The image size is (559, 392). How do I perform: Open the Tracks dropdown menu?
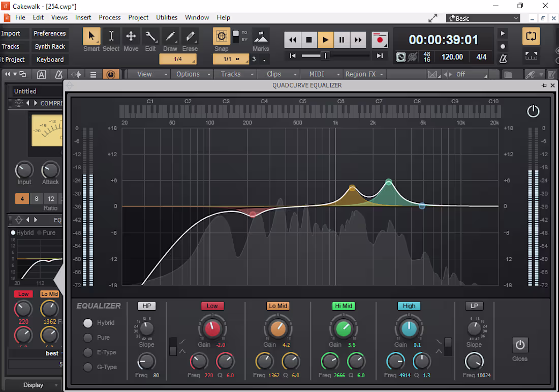[x=235, y=74]
